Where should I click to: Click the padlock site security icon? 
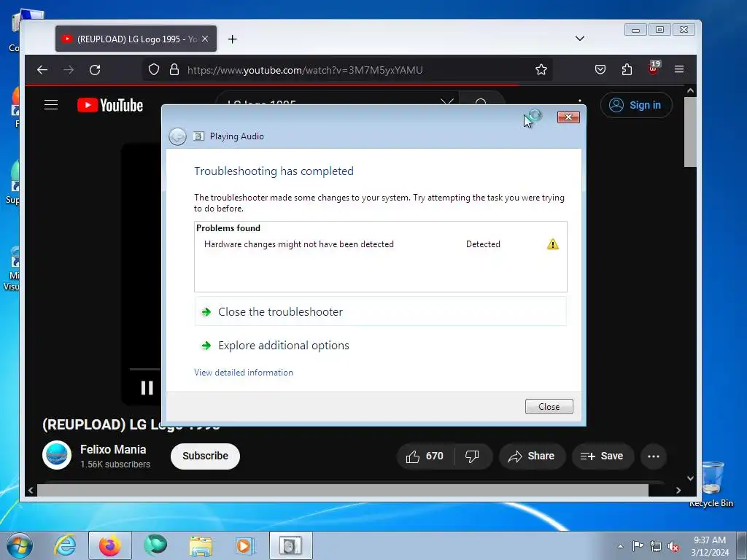point(174,69)
